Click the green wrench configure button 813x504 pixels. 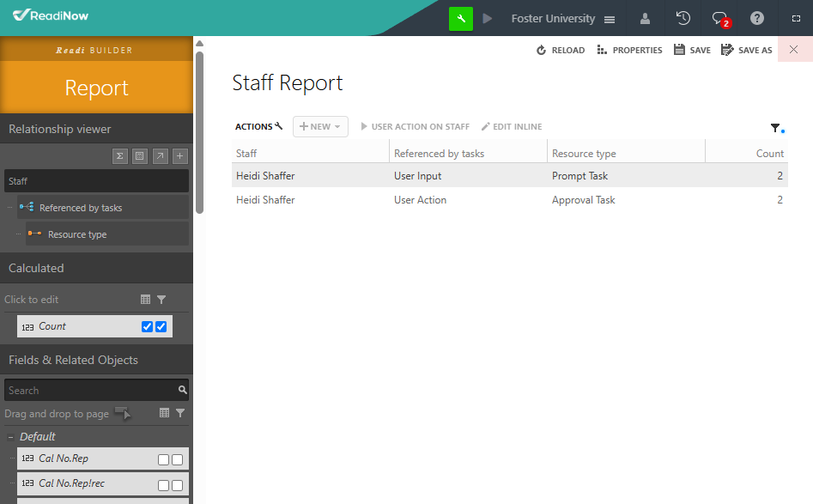pyautogui.click(x=460, y=19)
